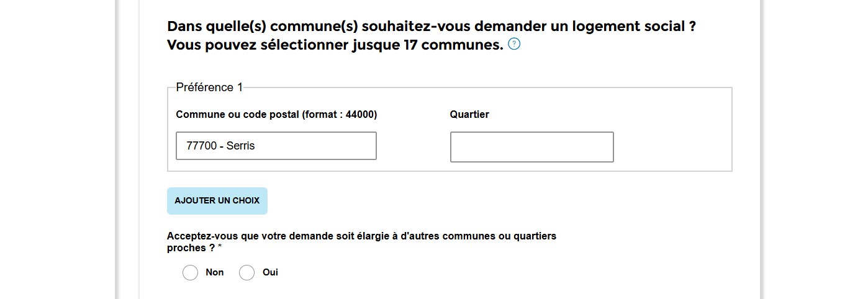Click the "Oui" text label
The height and width of the screenshot is (299, 868).
point(270,272)
